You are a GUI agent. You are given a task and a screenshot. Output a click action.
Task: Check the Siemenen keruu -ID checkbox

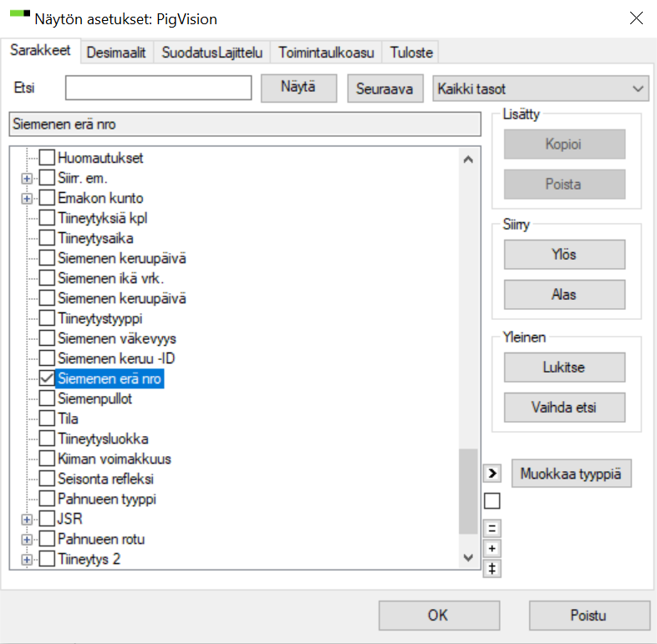47,358
